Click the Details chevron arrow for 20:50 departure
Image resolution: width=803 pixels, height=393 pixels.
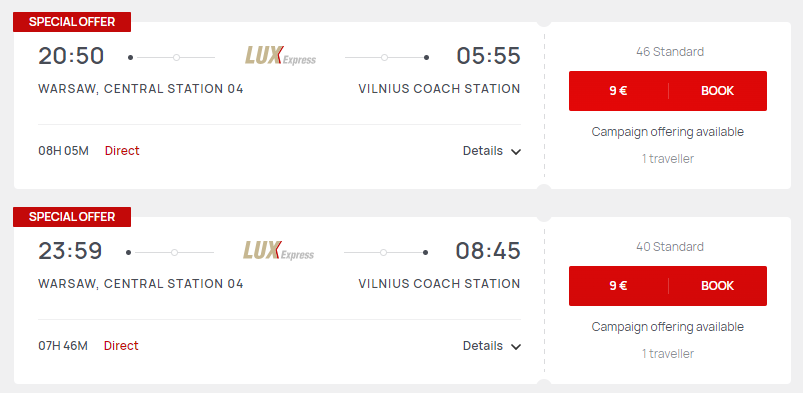[x=516, y=152]
